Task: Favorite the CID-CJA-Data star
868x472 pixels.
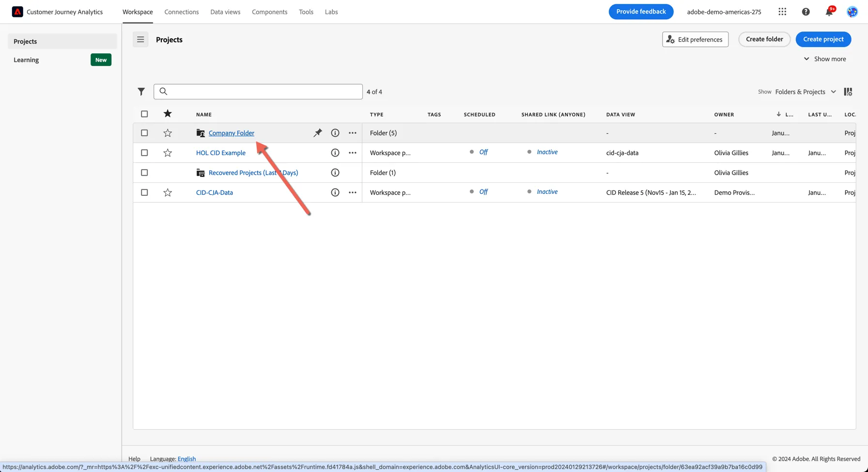Action: pyautogui.click(x=168, y=192)
